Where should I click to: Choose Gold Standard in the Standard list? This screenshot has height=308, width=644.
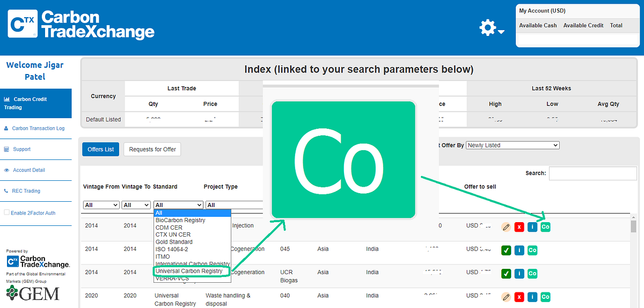pos(192,242)
